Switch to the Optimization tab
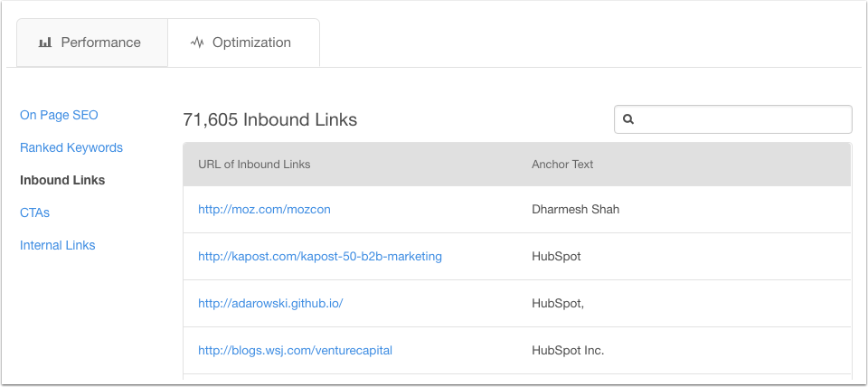 pyautogui.click(x=243, y=42)
